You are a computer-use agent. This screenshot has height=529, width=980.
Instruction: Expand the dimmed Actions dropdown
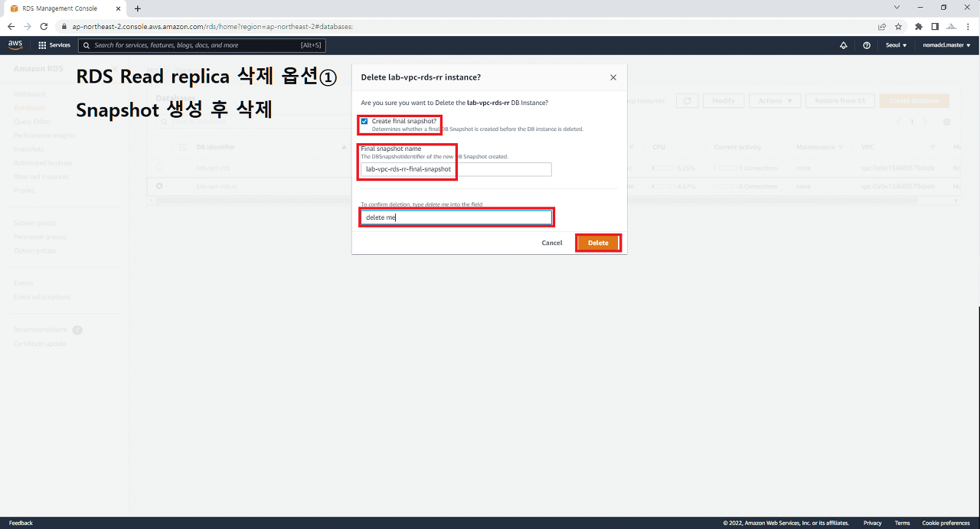tap(775, 100)
